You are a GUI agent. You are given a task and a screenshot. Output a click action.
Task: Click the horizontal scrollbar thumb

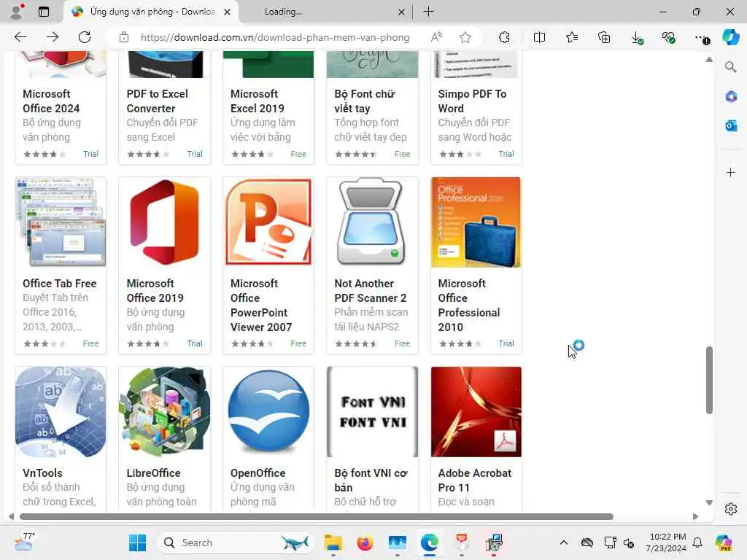point(317,517)
